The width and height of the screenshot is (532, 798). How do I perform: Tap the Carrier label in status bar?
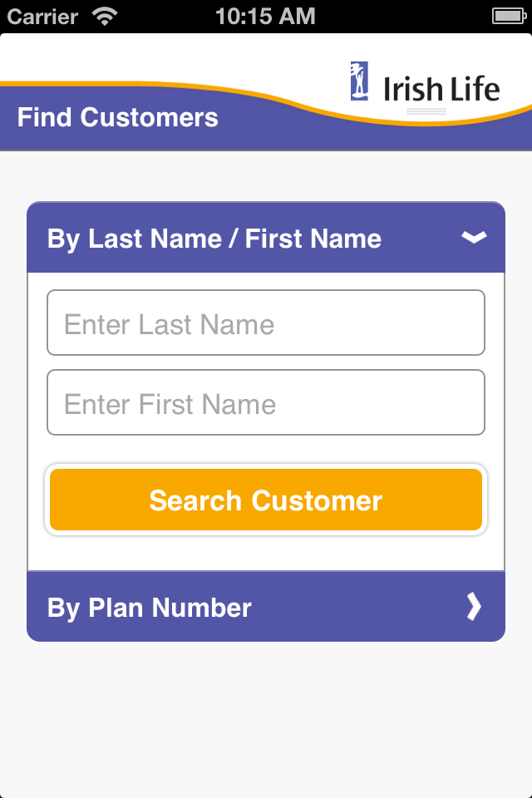pyautogui.click(x=42, y=16)
